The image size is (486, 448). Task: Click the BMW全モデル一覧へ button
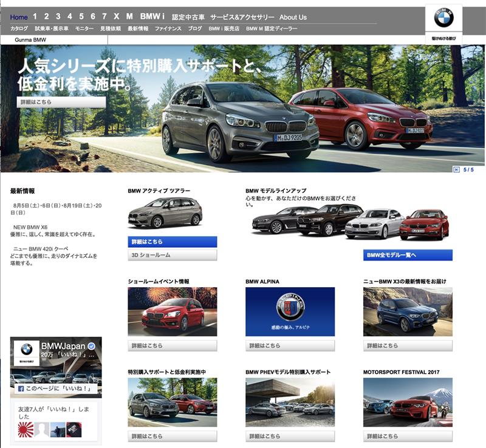coord(408,255)
